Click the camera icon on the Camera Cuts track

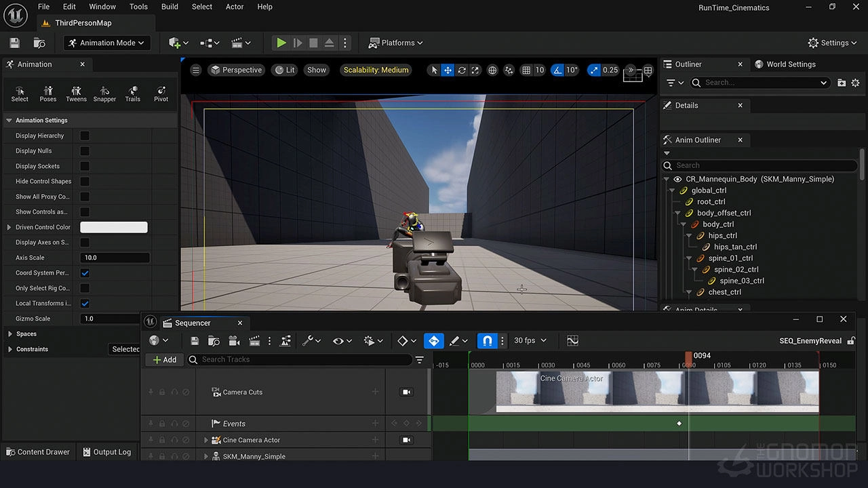tap(406, 392)
